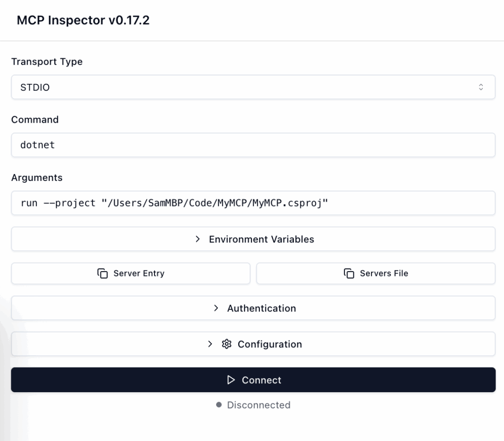Click the up-down arrows on the Transport Type selector

coord(481,87)
